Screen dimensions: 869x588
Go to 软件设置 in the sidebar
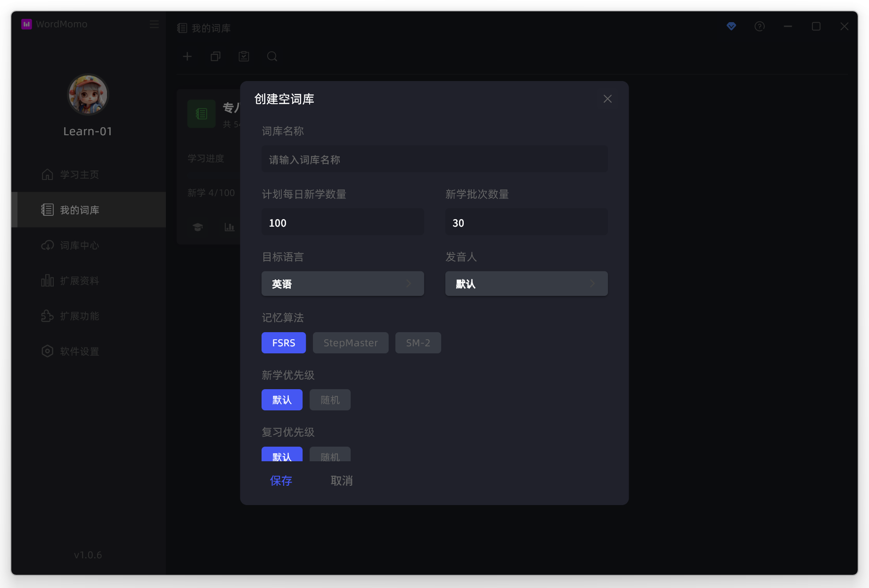coord(79,351)
